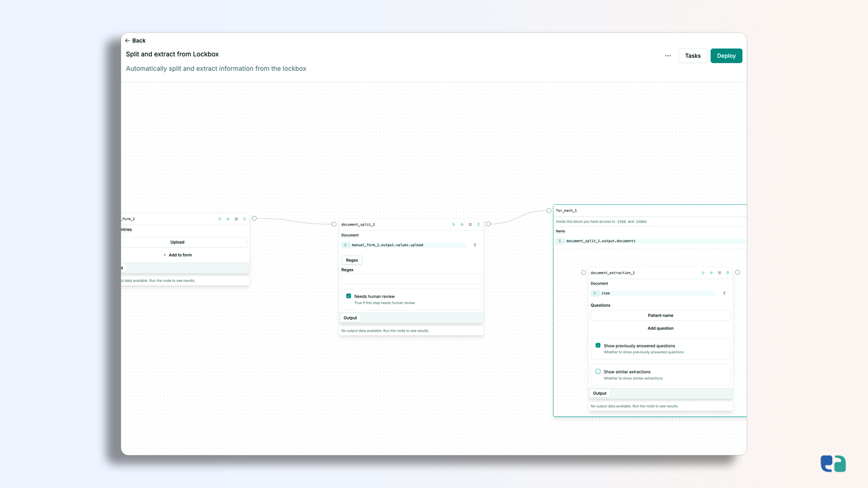Uncheck Show previously answered questions
Image resolution: width=868 pixels, height=488 pixels.
(x=598, y=346)
